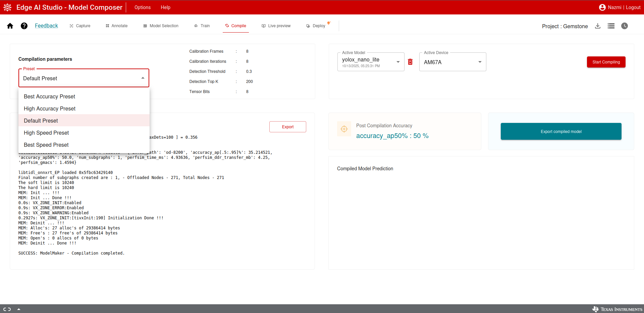644x313 pixels.
Task: Click Export compiled model button
Action: click(561, 131)
